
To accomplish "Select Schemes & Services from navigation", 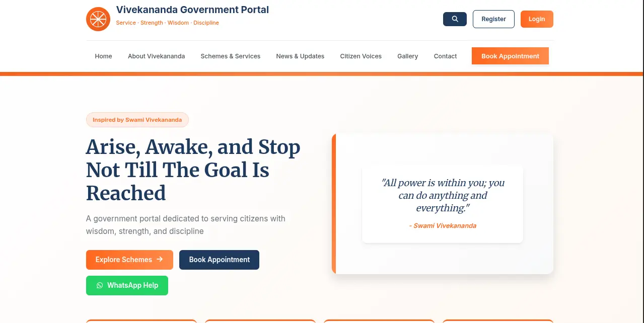I will pos(230,56).
